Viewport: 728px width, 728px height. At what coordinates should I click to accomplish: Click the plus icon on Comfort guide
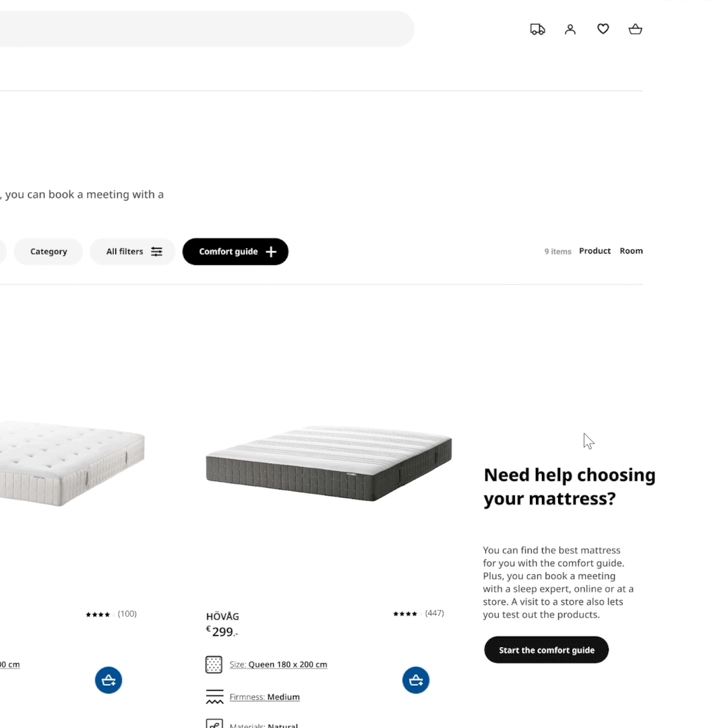click(271, 251)
